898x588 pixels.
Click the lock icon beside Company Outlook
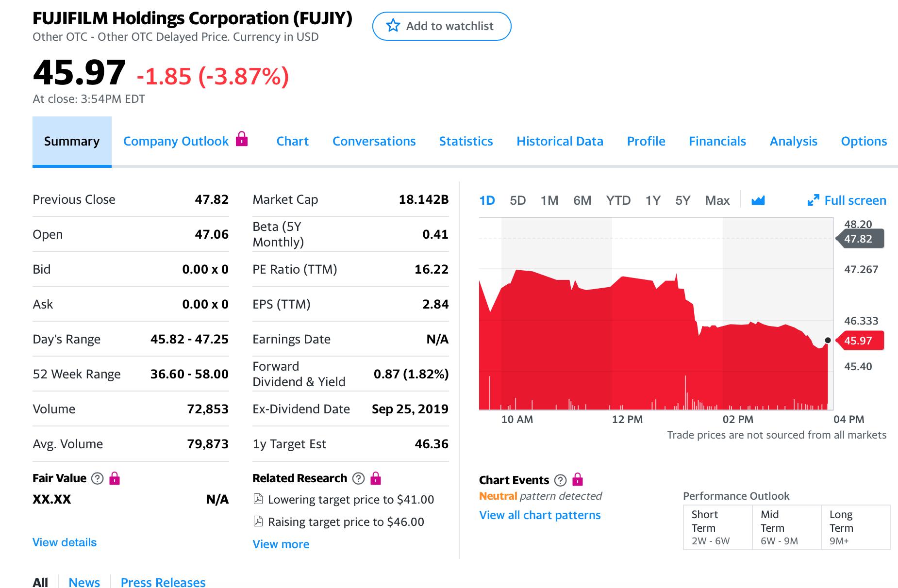[241, 139]
